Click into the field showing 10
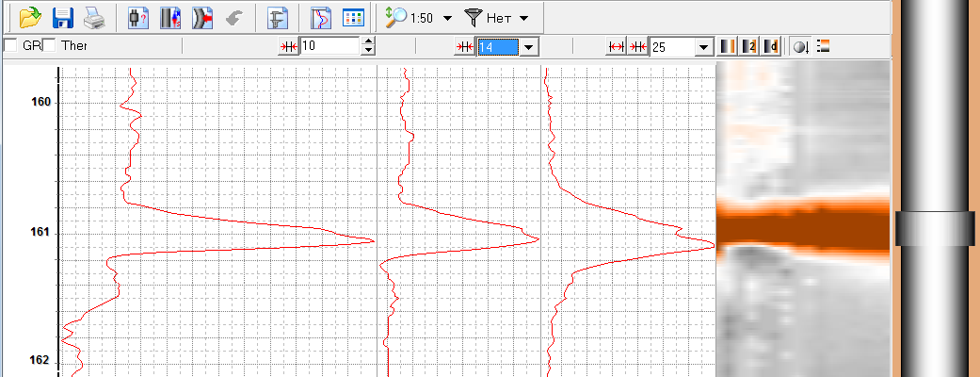 point(330,46)
